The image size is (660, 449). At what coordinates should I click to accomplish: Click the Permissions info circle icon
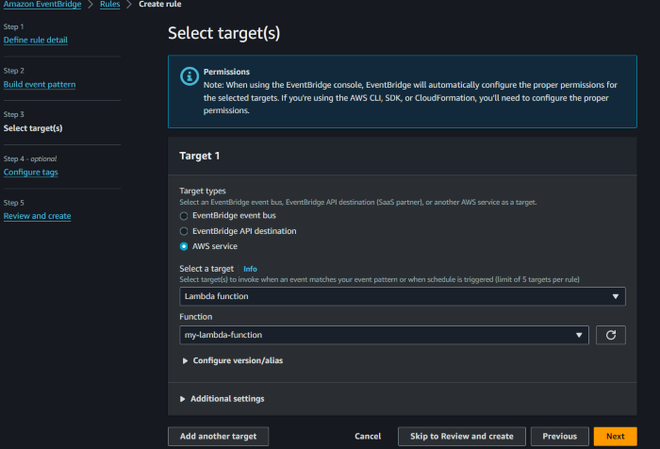(x=186, y=76)
